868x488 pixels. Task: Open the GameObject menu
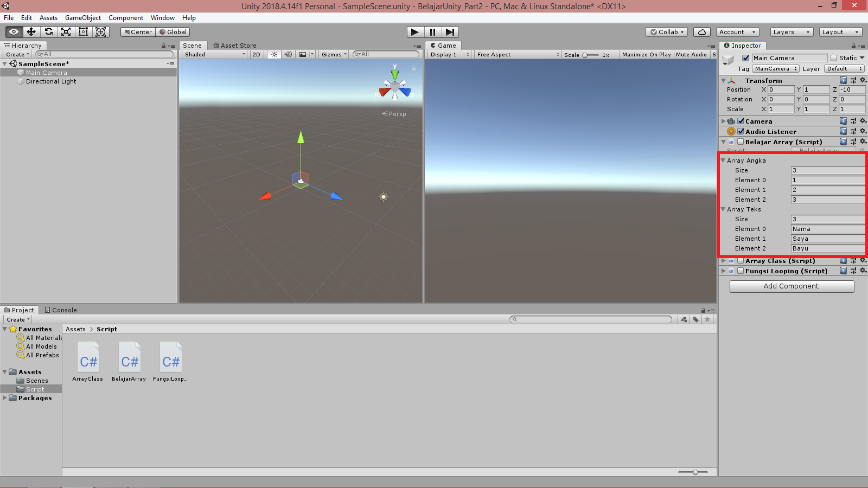(82, 18)
